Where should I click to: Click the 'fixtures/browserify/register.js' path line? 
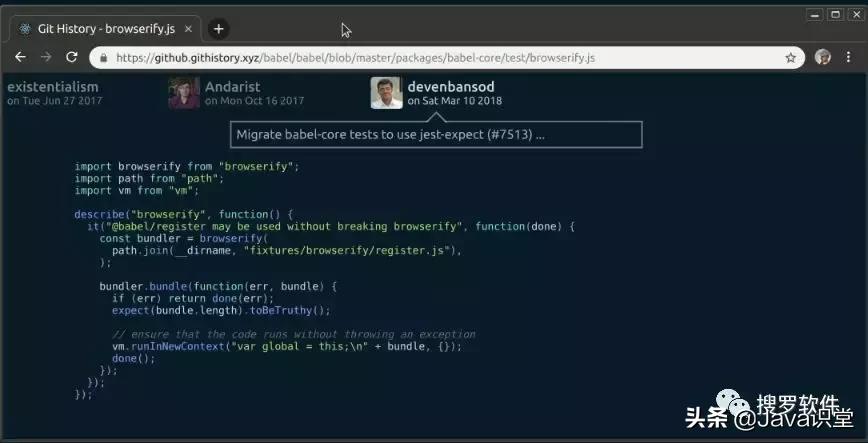coord(287,251)
